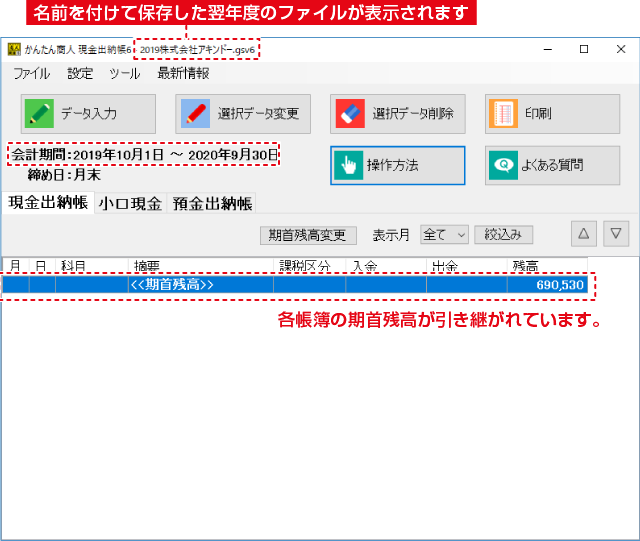Click the 月 column header
Screen dimensions: 640x541
click(16, 266)
